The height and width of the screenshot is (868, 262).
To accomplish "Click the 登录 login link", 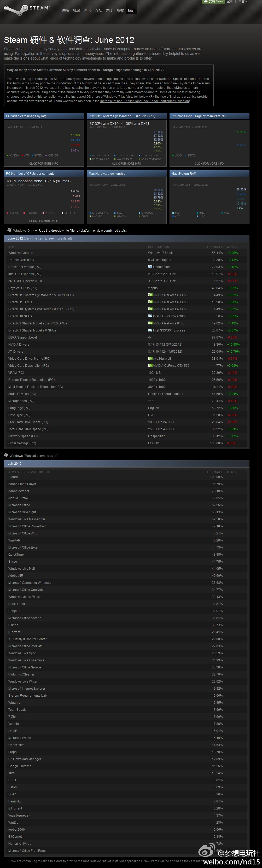I will click(230, 1).
